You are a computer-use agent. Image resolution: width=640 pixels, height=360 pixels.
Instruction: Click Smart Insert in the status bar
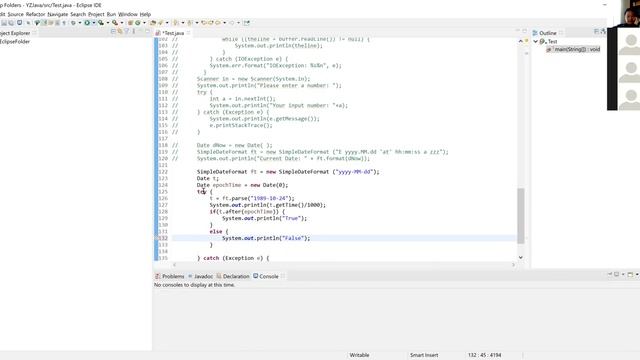coord(424,355)
